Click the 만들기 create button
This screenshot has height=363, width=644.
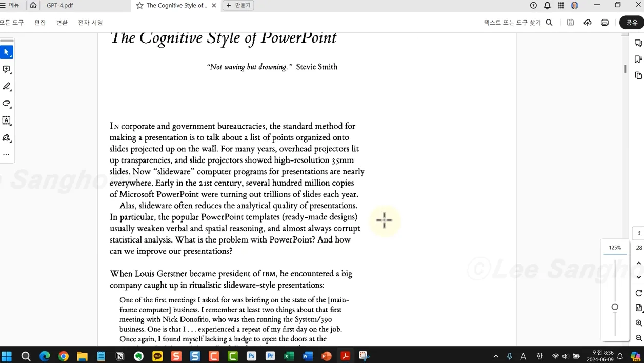(238, 5)
